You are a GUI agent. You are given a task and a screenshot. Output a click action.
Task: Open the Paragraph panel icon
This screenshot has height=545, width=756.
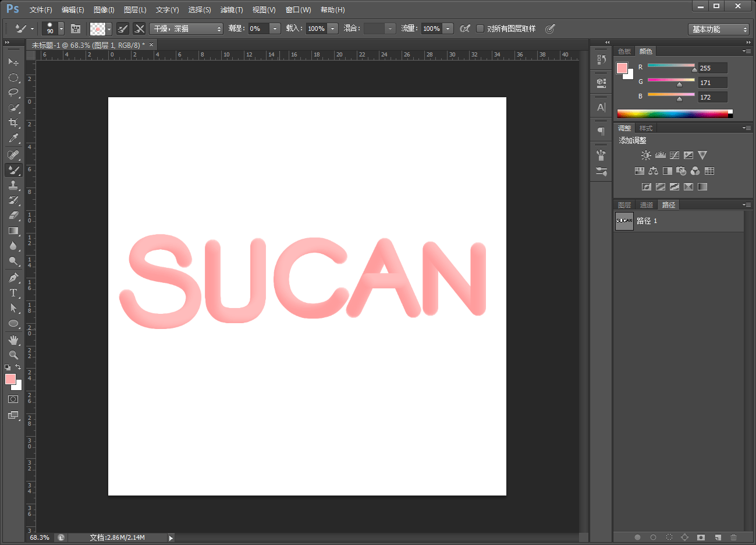point(601,131)
